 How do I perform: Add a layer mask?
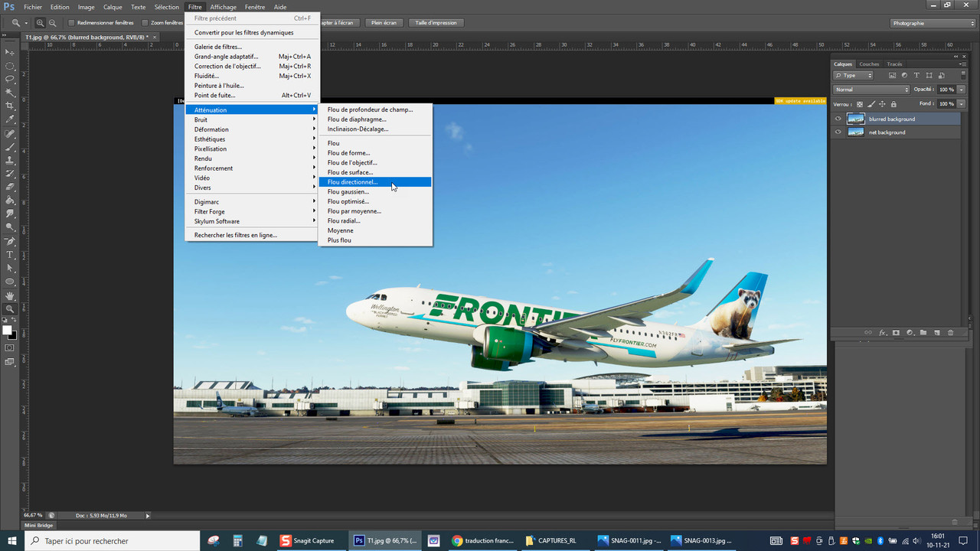[x=896, y=333]
